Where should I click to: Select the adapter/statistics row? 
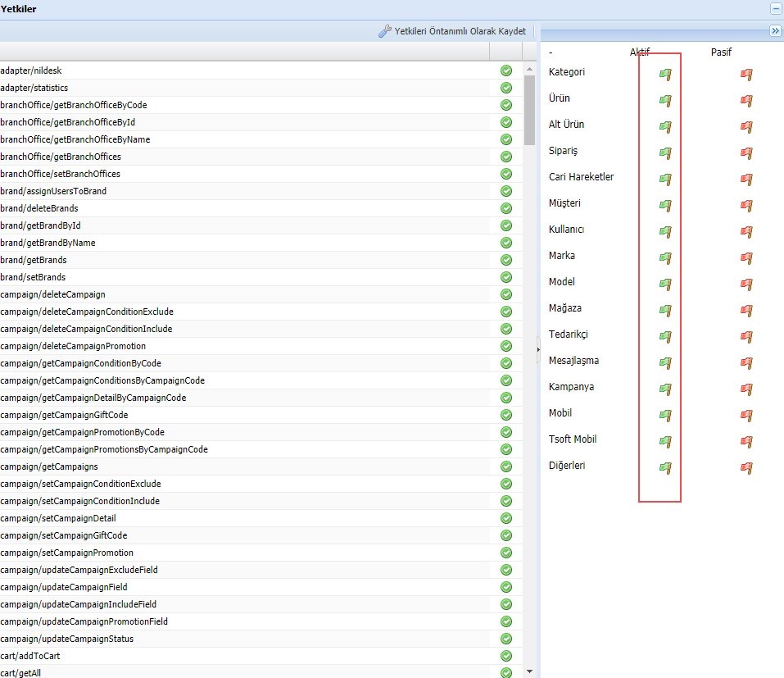click(261, 88)
